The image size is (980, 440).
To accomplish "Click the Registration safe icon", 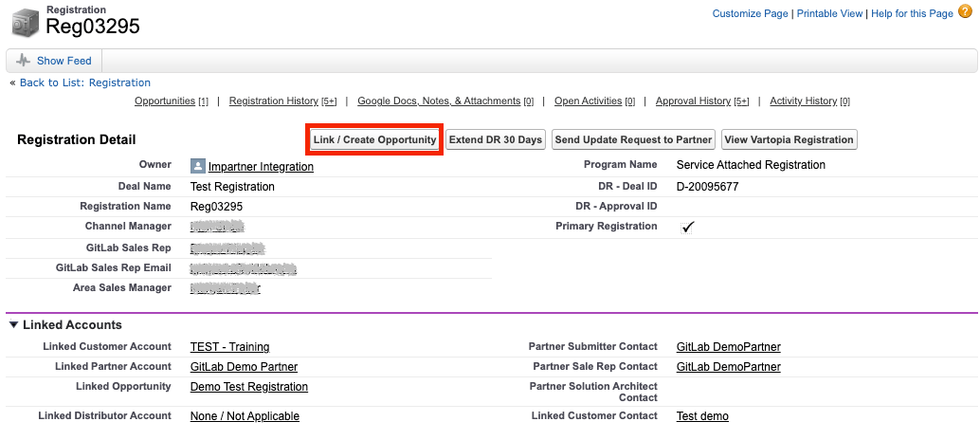I will coord(24,21).
